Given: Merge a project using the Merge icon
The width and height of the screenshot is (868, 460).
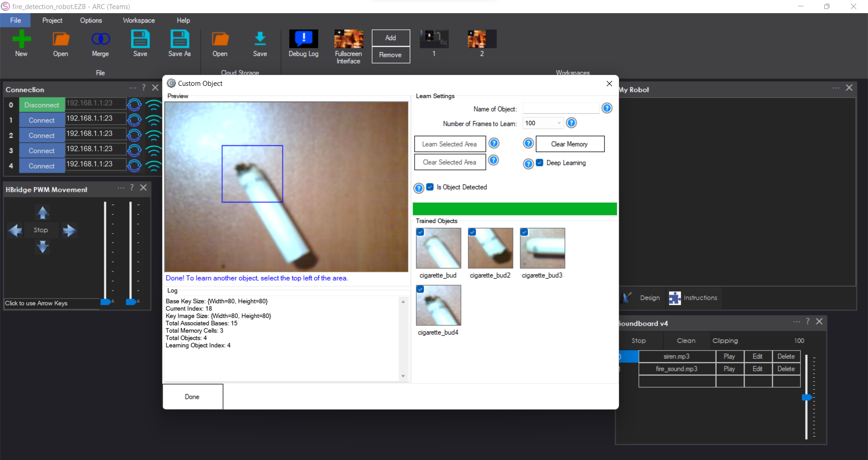Looking at the screenshot, I should 100,43.
